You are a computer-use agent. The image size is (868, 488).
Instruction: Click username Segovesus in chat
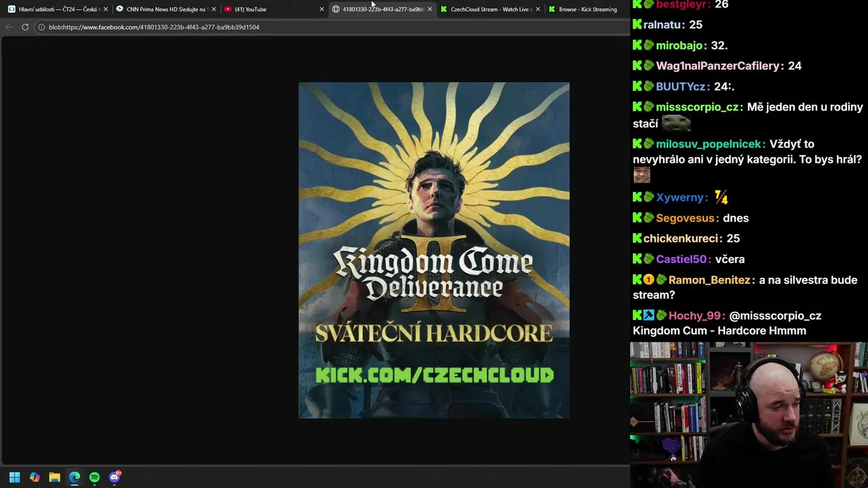(x=686, y=218)
